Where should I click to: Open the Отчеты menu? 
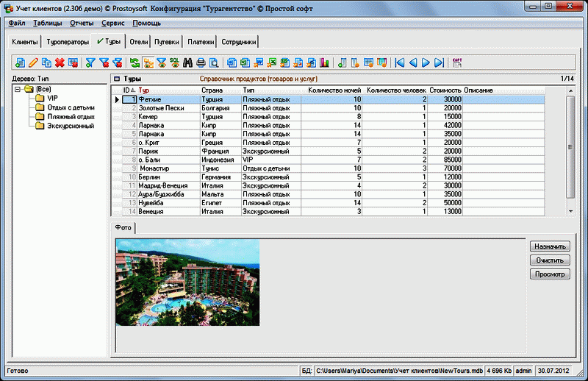(x=81, y=23)
